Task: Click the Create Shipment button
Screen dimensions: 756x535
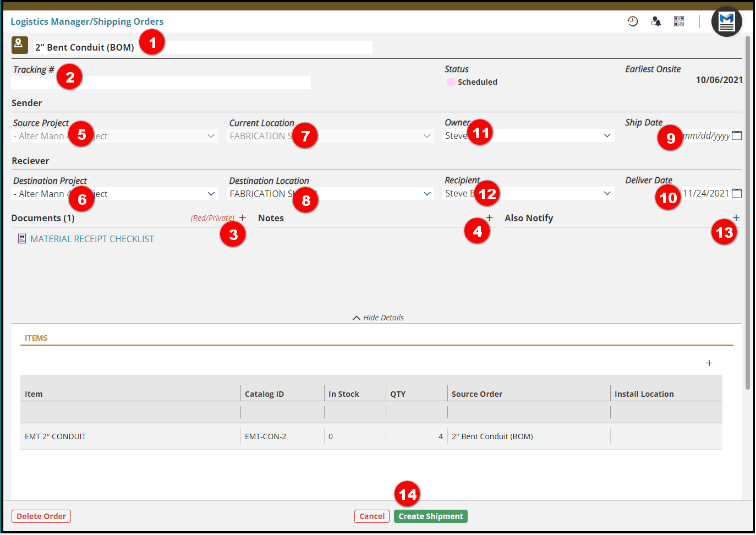Action: coord(430,516)
